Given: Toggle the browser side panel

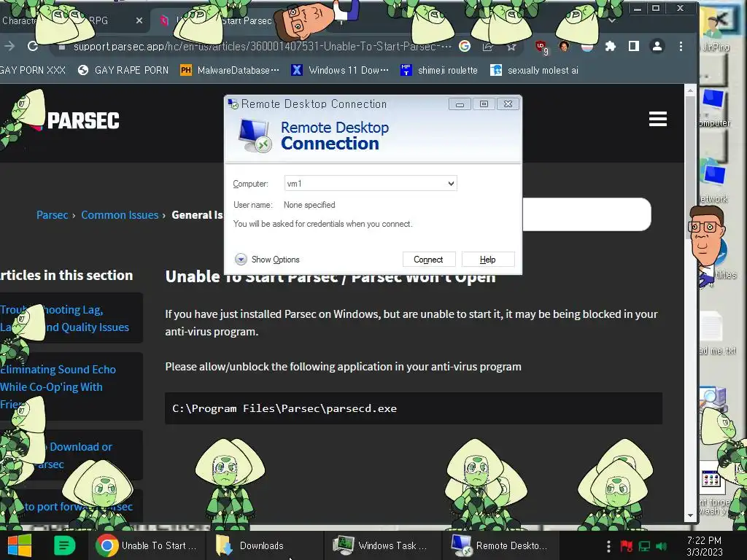Looking at the screenshot, I should pos(634,46).
